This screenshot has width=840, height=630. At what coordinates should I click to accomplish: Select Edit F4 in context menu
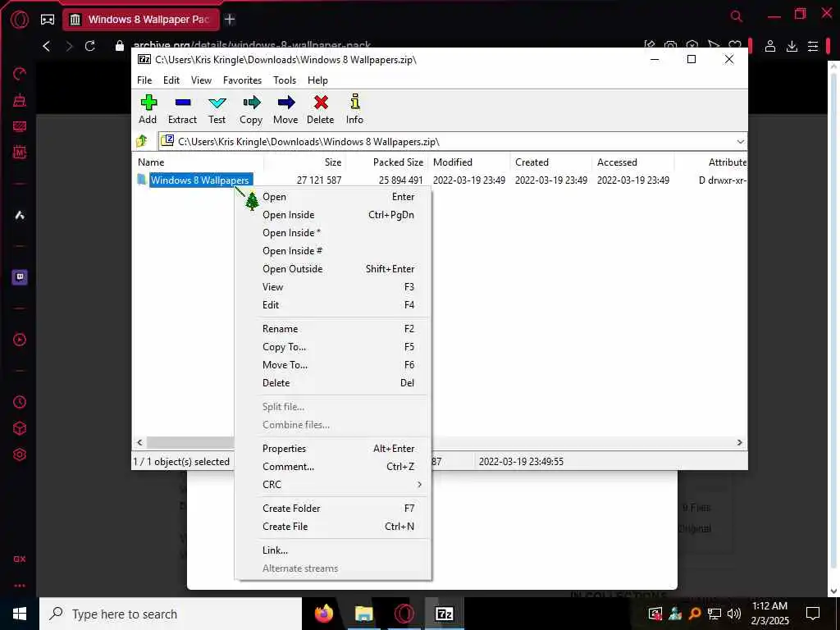coord(333,305)
